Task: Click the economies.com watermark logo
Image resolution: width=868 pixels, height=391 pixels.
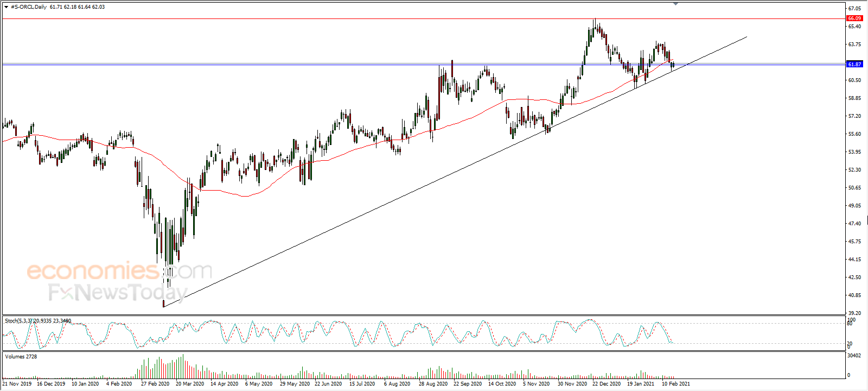Action: pyautogui.click(x=119, y=270)
